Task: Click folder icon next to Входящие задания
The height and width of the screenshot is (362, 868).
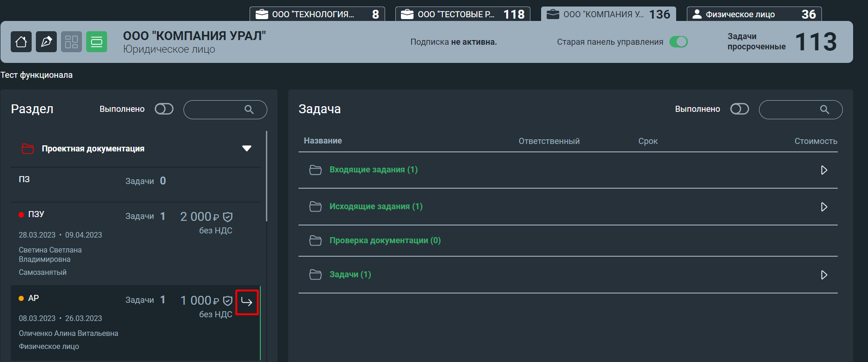Action: point(316,170)
